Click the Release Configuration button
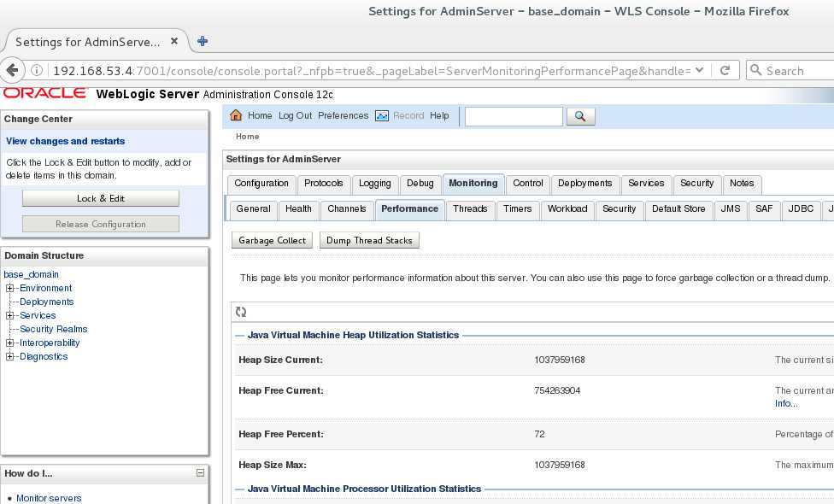834x504 pixels. [101, 224]
